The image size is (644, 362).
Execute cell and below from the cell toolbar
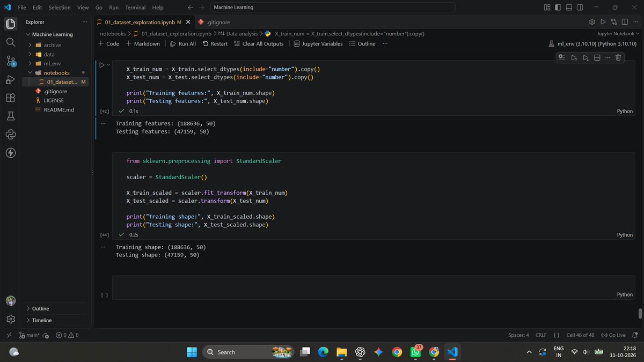click(x=586, y=57)
